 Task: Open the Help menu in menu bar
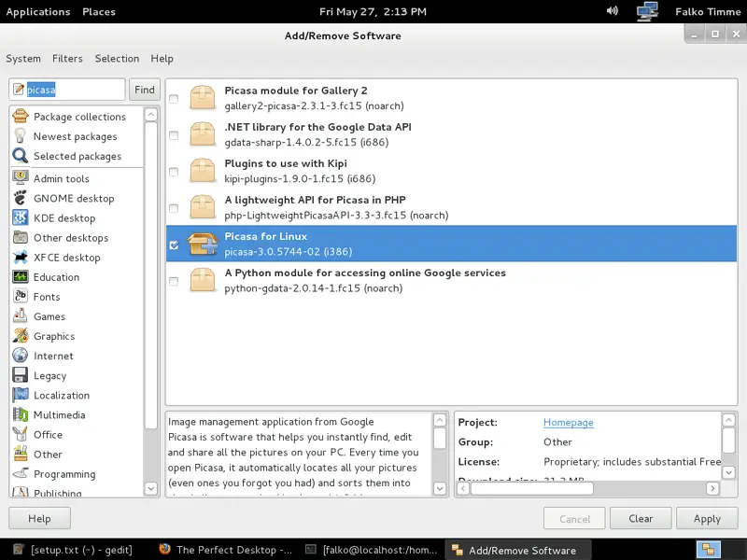(162, 59)
